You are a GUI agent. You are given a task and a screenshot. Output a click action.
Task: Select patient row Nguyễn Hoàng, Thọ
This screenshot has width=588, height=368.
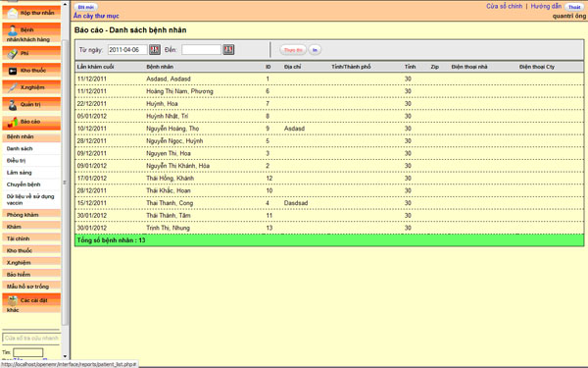pos(329,129)
